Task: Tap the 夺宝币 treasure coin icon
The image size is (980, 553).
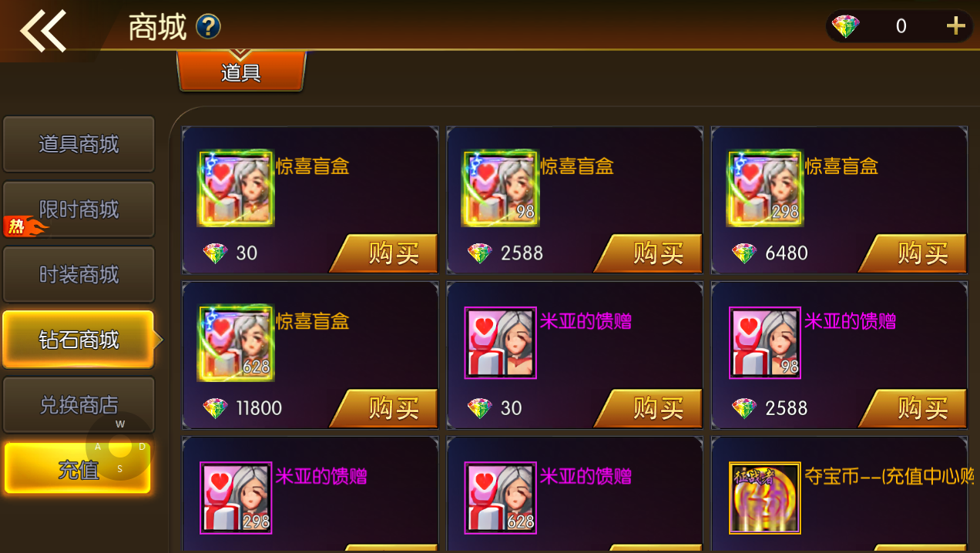Action: [x=765, y=498]
